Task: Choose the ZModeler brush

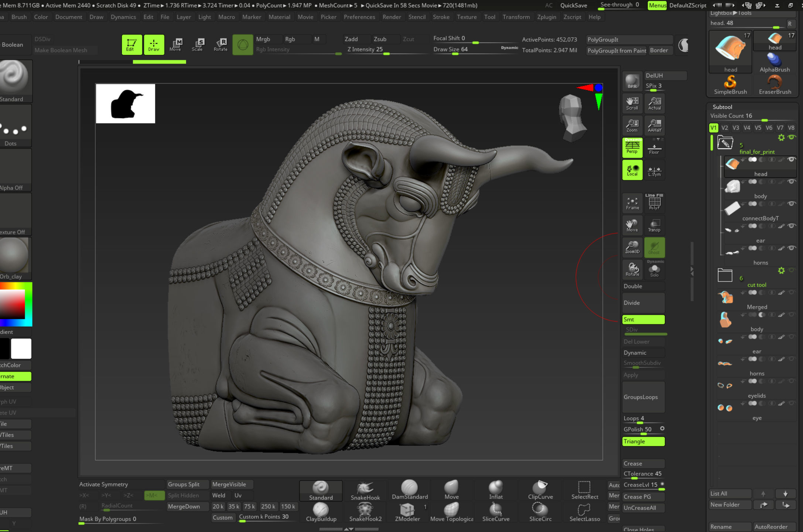Action: pyautogui.click(x=407, y=512)
